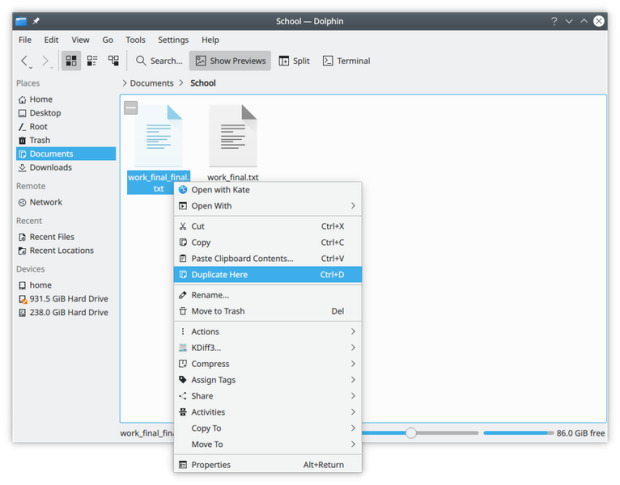
Task: Click Split view toolbar button
Action: (294, 61)
